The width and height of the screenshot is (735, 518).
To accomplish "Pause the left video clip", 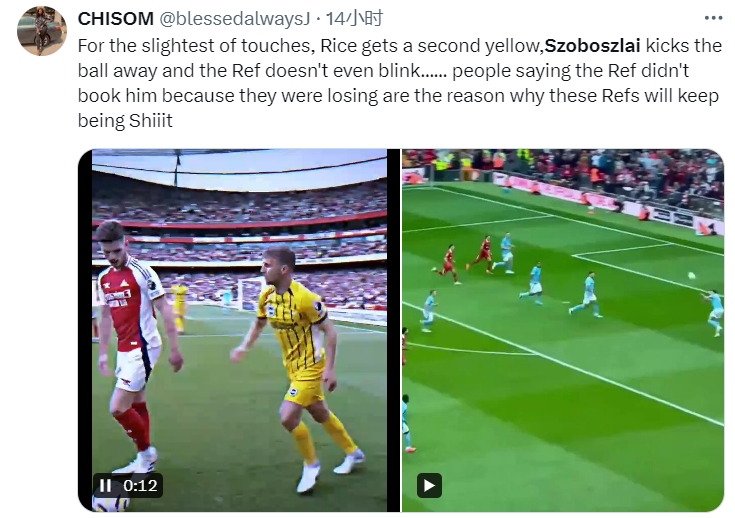I will (105, 486).
